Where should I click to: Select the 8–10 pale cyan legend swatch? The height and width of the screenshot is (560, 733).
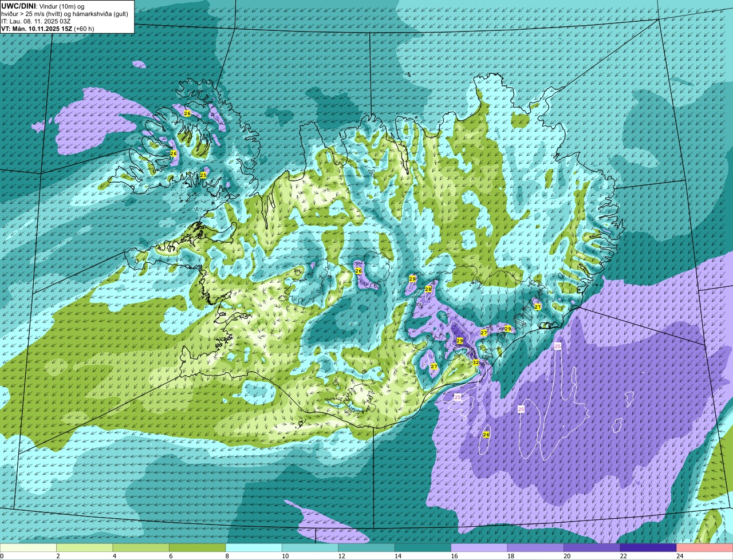(254, 548)
